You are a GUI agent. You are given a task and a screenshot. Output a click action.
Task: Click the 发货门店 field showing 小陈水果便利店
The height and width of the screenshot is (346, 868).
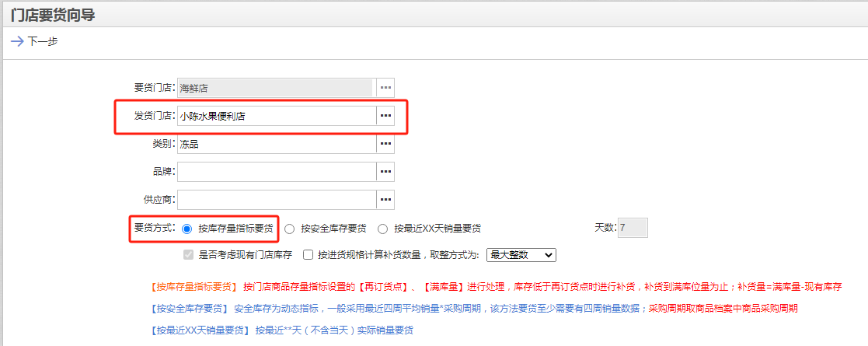pyautogui.click(x=277, y=116)
